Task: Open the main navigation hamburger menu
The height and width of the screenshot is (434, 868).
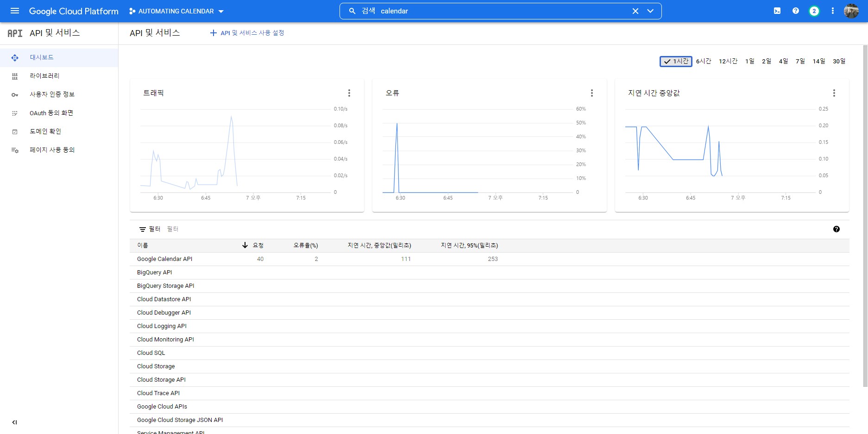Action: click(15, 11)
